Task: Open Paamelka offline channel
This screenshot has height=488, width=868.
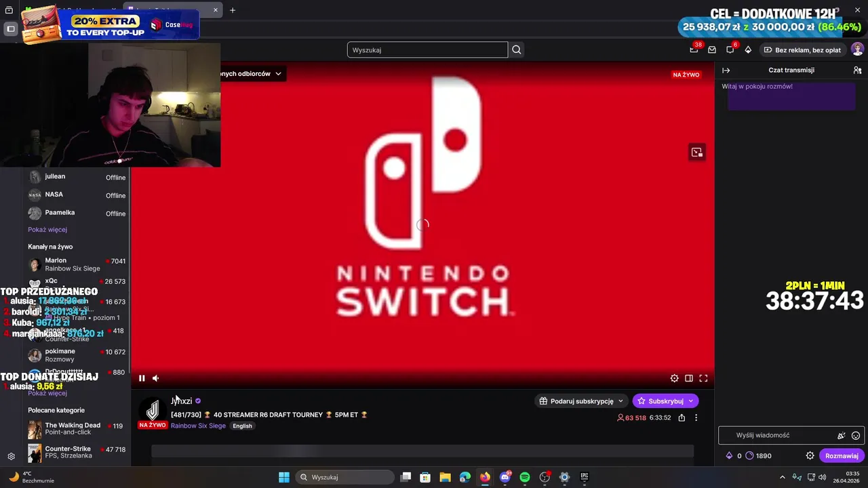Action: click(x=77, y=213)
